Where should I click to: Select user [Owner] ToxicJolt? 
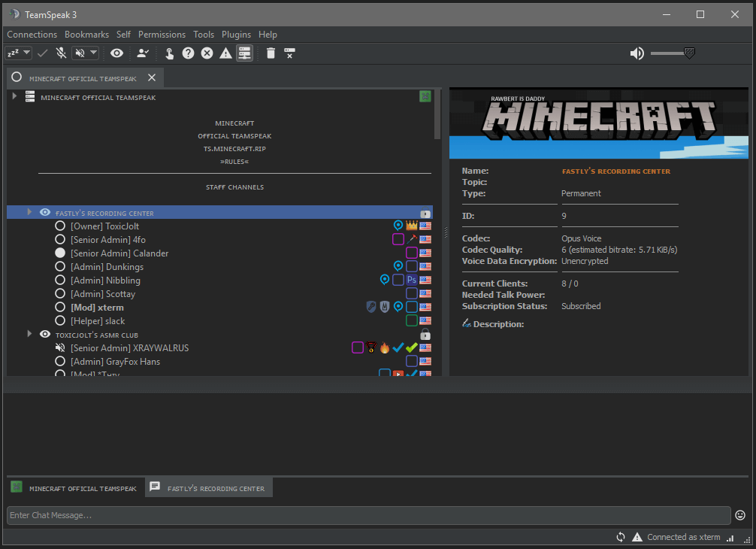104,226
